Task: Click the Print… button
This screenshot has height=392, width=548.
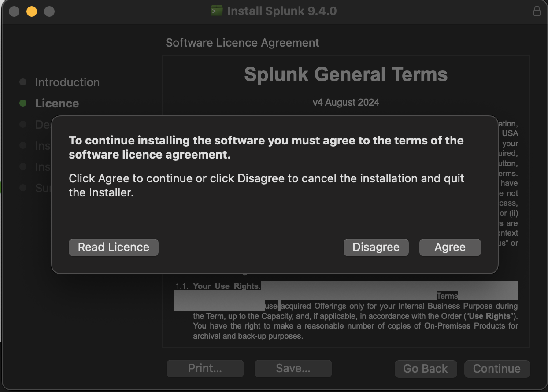Action: click(205, 369)
